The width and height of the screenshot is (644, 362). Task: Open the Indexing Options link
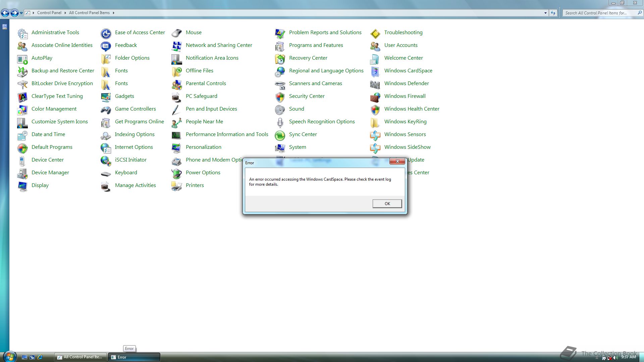click(135, 134)
